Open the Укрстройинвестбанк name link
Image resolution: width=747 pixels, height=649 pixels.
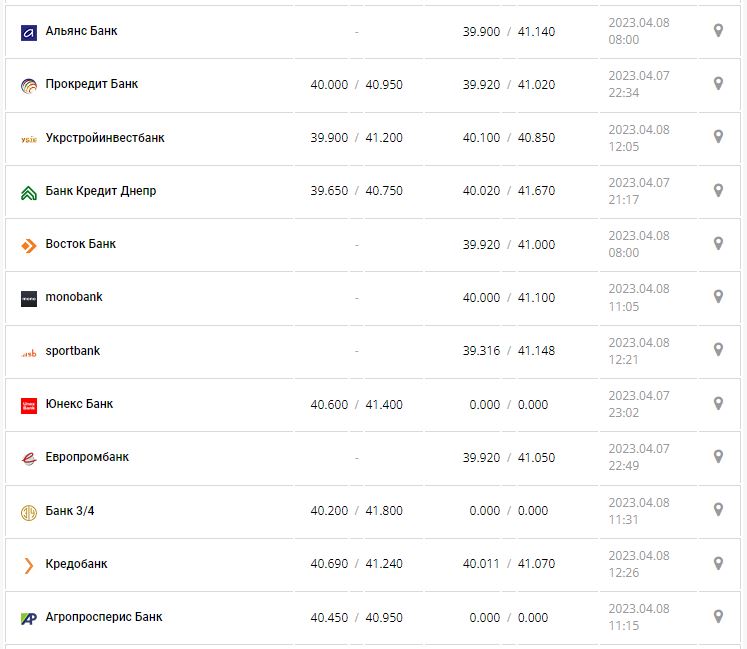[x=105, y=138]
